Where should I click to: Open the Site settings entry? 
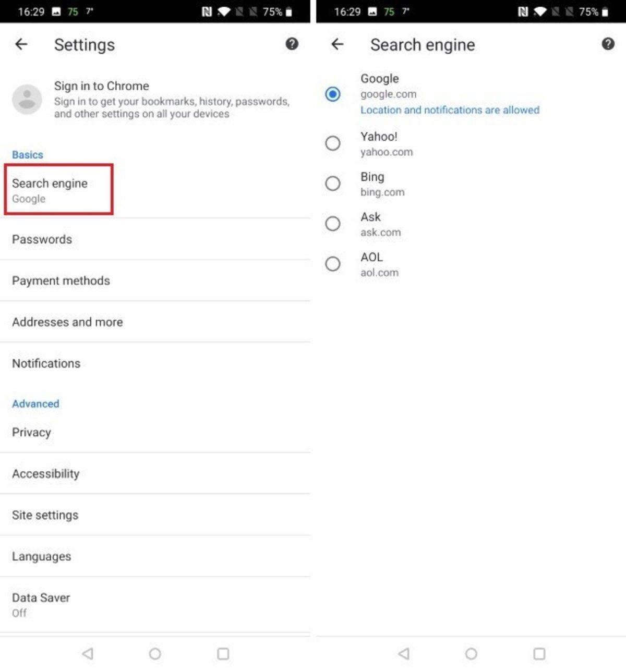(x=45, y=515)
